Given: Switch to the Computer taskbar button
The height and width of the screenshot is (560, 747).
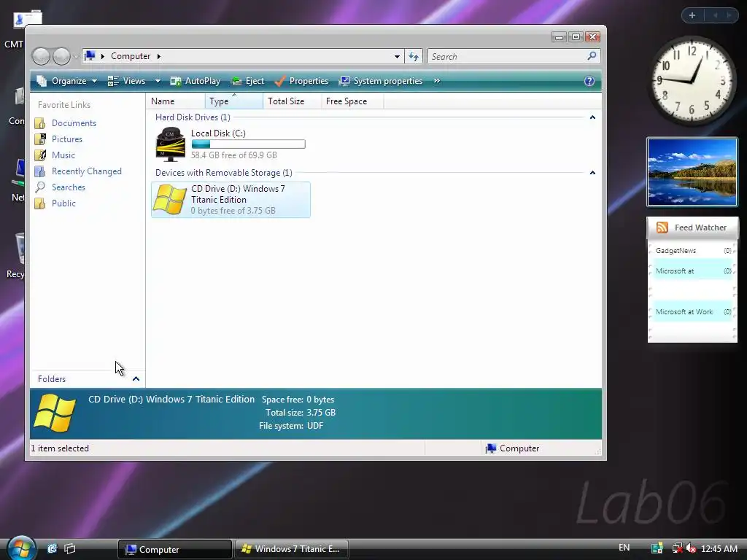Looking at the screenshot, I should (175, 549).
